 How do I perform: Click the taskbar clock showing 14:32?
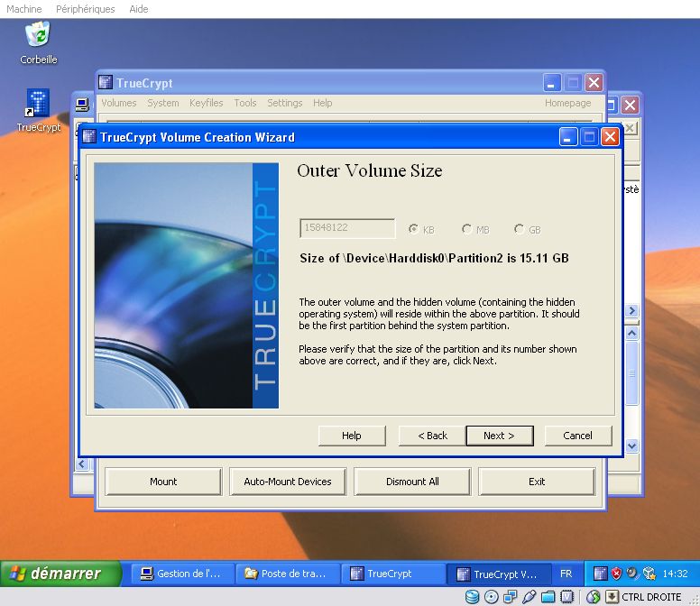pos(675,574)
